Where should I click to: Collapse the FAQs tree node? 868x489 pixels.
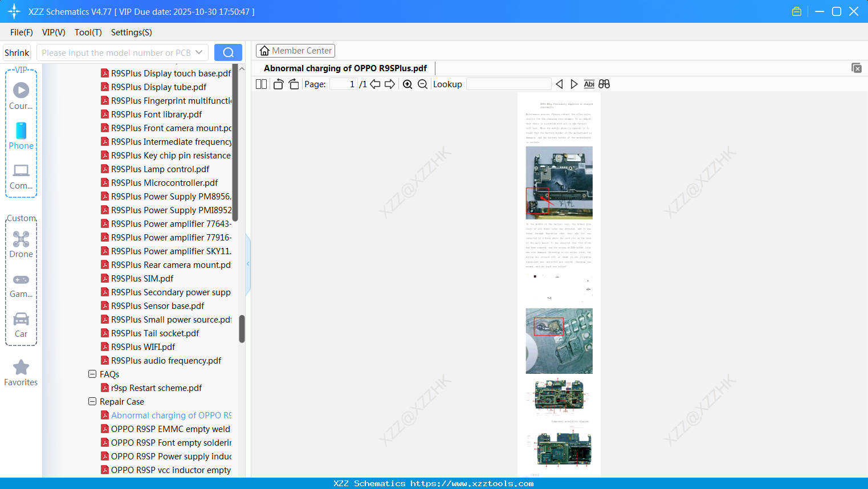pos(92,374)
